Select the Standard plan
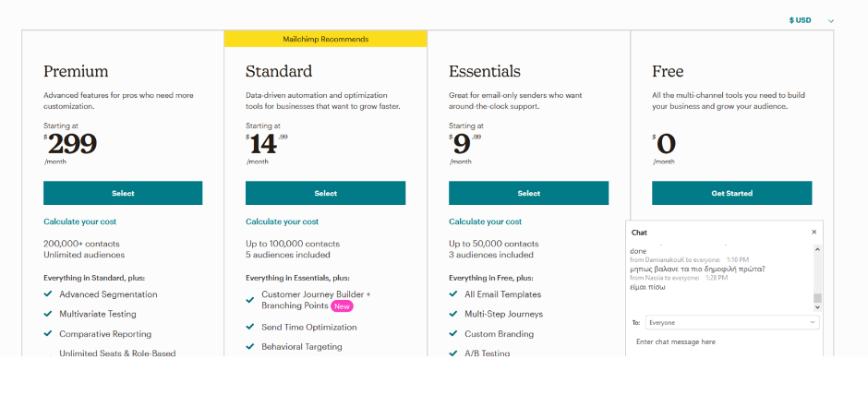 [325, 193]
